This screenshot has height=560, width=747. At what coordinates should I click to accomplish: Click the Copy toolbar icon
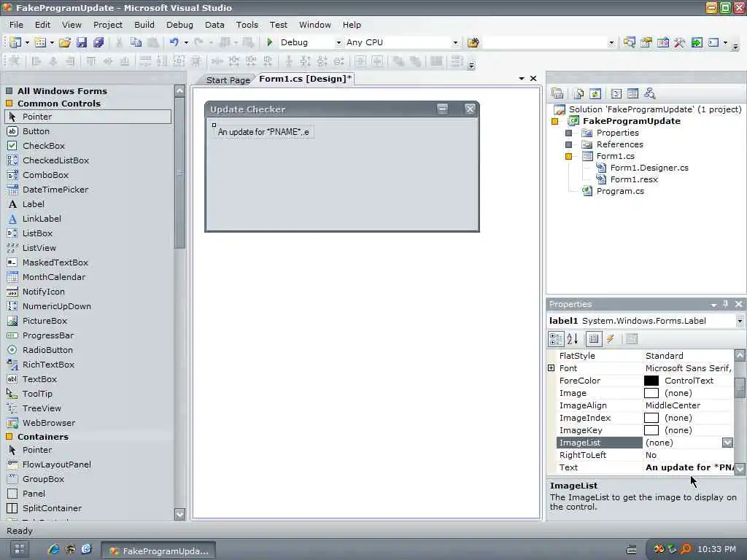coord(136,42)
